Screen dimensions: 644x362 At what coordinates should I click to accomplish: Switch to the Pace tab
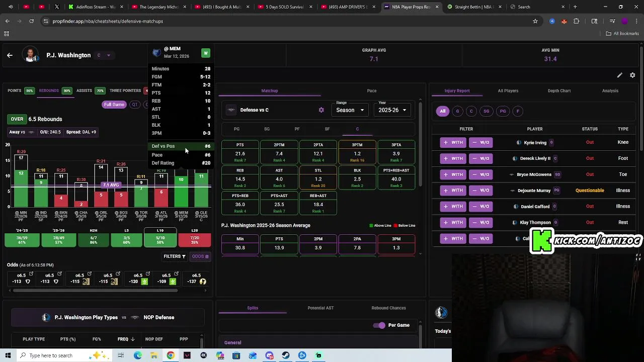click(x=372, y=91)
